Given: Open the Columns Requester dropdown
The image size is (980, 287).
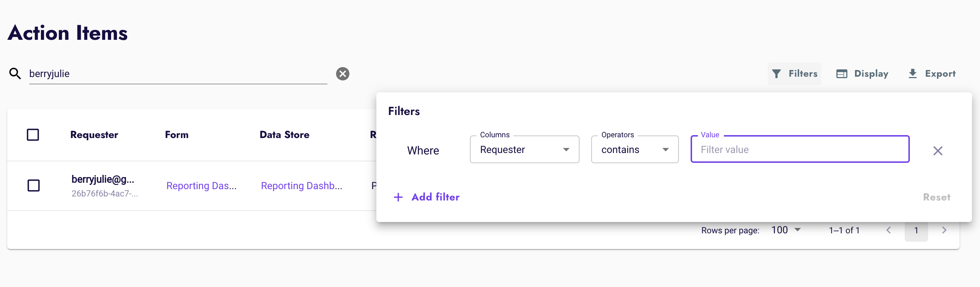Looking at the screenshot, I should (524, 149).
